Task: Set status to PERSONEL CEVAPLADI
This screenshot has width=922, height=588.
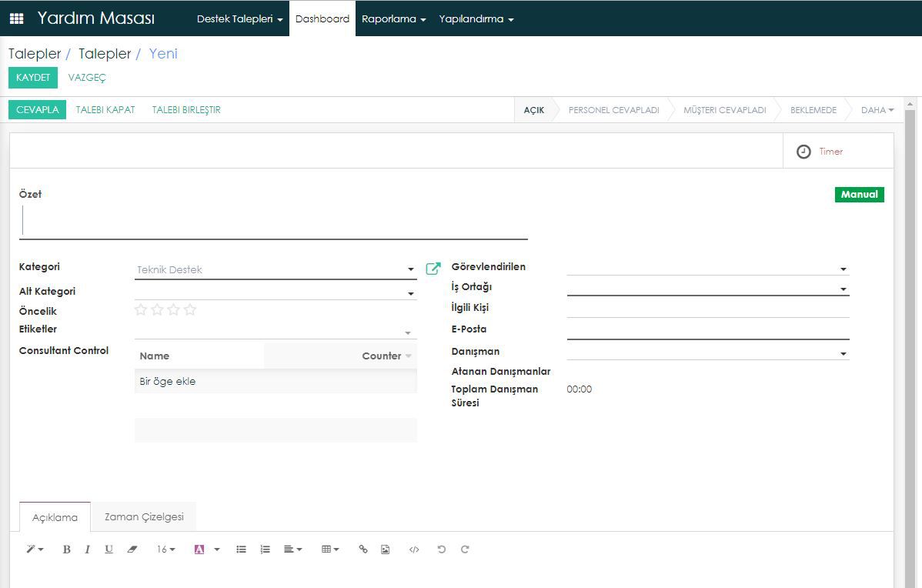Action: coord(614,110)
